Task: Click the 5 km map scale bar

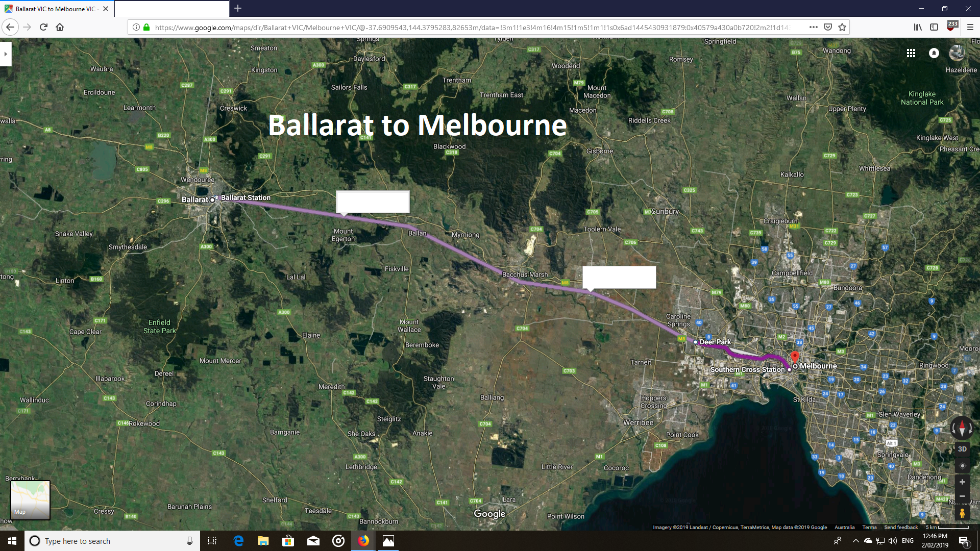Action: pos(947,528)
